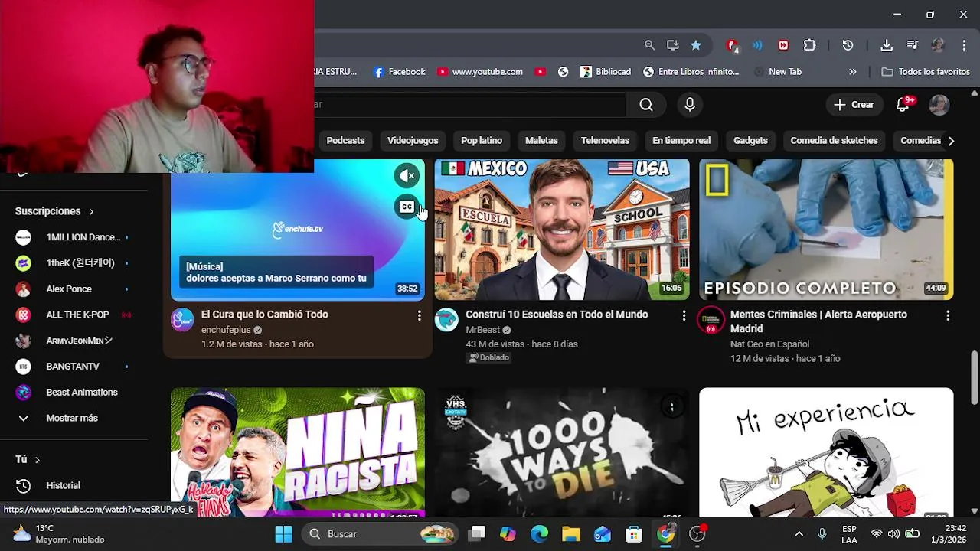Open Chrome downloads icon

886,45
